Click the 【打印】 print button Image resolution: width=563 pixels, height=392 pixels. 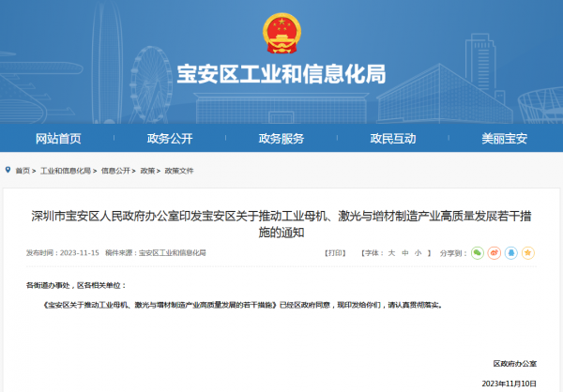[334, 253]
